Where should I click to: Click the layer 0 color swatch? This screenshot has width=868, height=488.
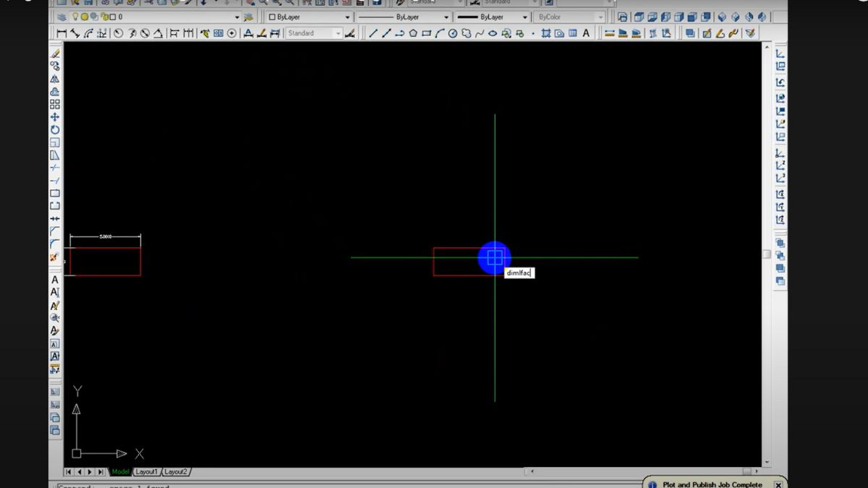(x=113, y=17)
